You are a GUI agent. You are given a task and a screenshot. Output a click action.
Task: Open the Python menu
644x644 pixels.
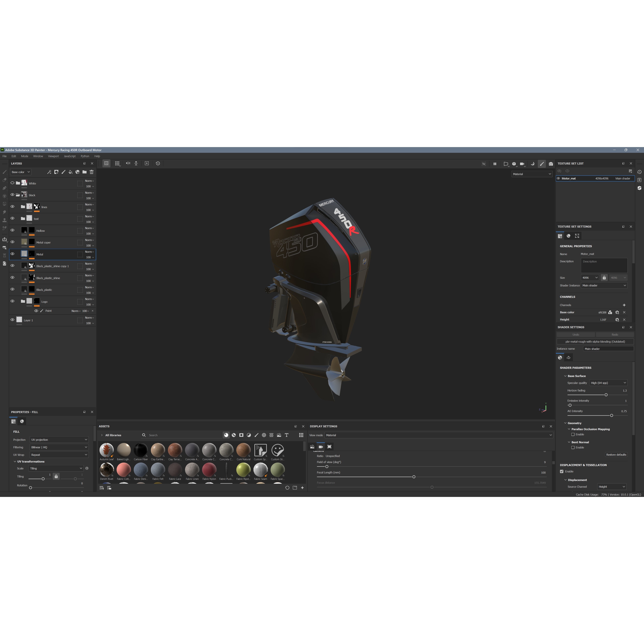85,156
